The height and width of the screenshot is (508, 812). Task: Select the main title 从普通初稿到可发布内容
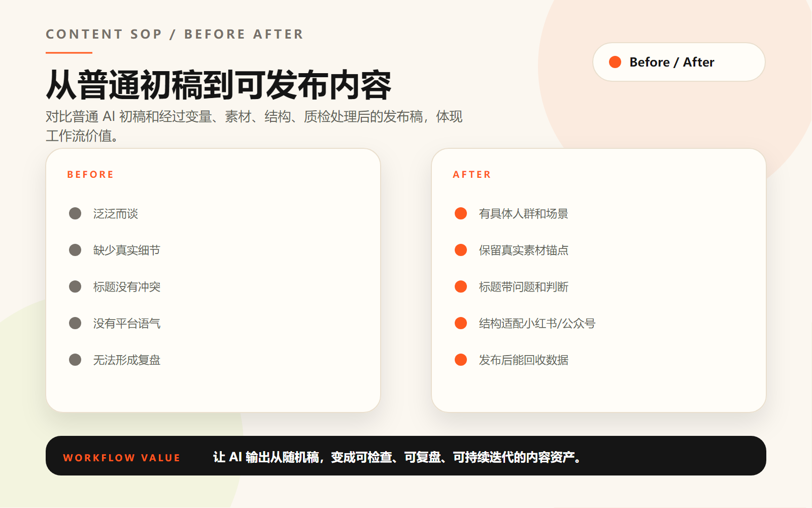click(219, 85)
